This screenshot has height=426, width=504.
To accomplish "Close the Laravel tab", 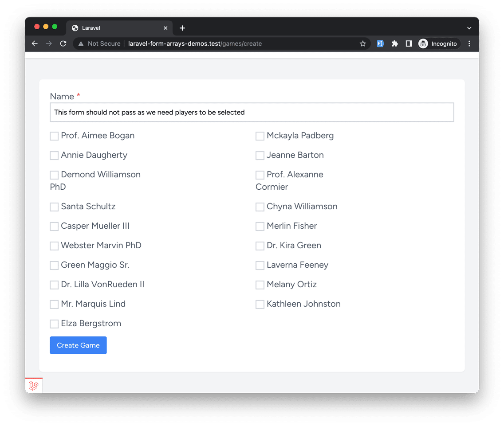I will pos(165,28).
